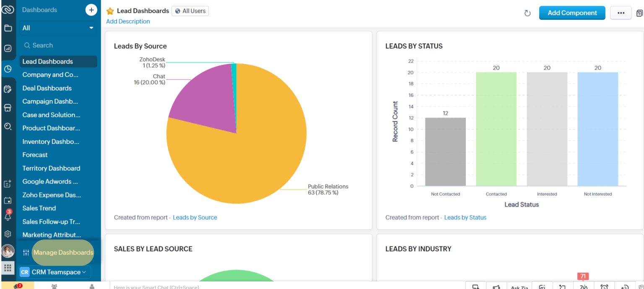Open the CRM Teamspace dropdown

[x=55, y=272]
